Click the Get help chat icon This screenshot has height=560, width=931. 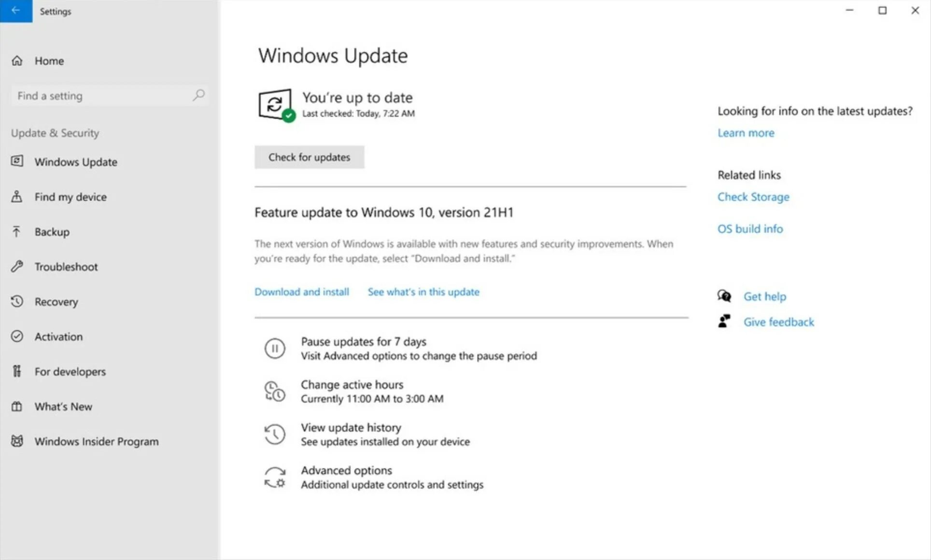724,296
